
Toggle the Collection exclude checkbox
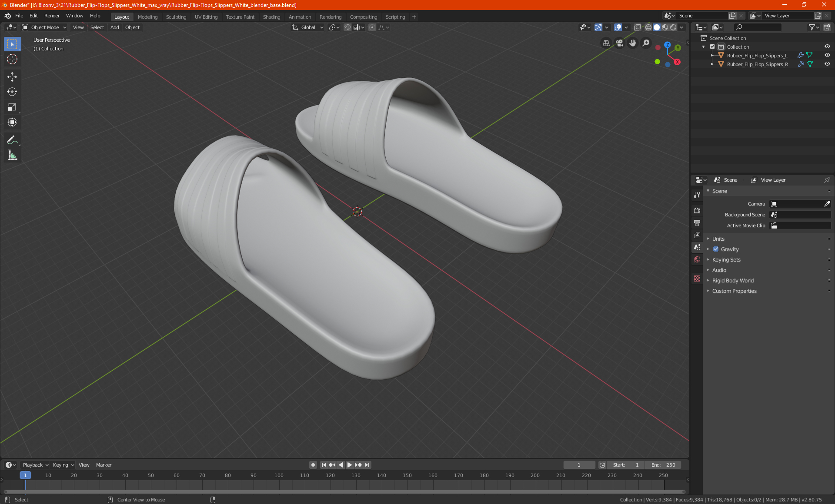[712, 46]
